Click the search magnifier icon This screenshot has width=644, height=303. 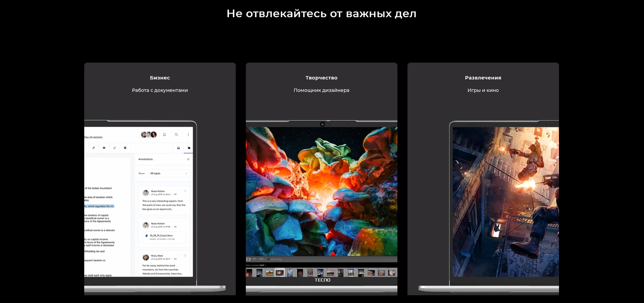(176, 135)
